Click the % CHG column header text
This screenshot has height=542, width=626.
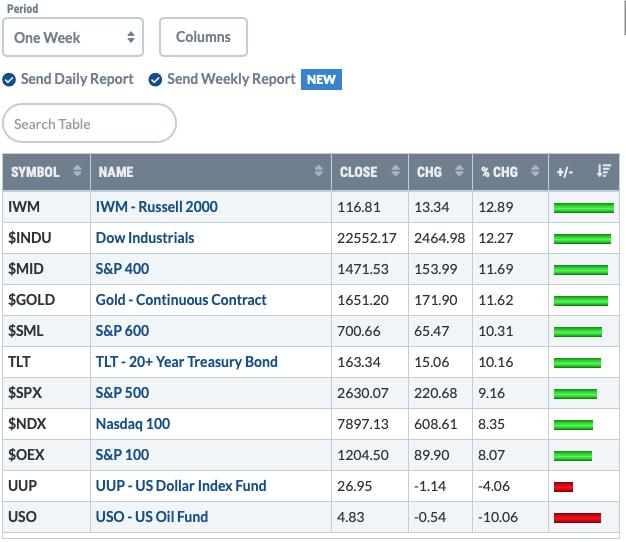coord(499,172)
